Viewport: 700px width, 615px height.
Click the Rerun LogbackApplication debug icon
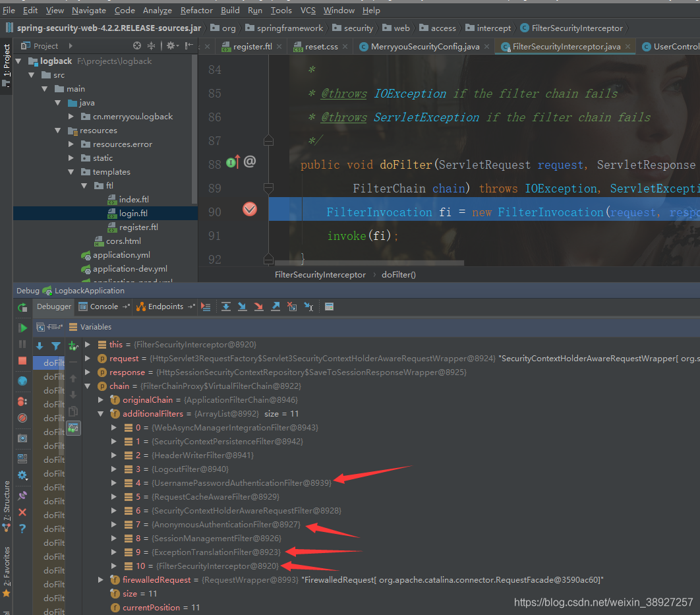[x=22, y=307]
